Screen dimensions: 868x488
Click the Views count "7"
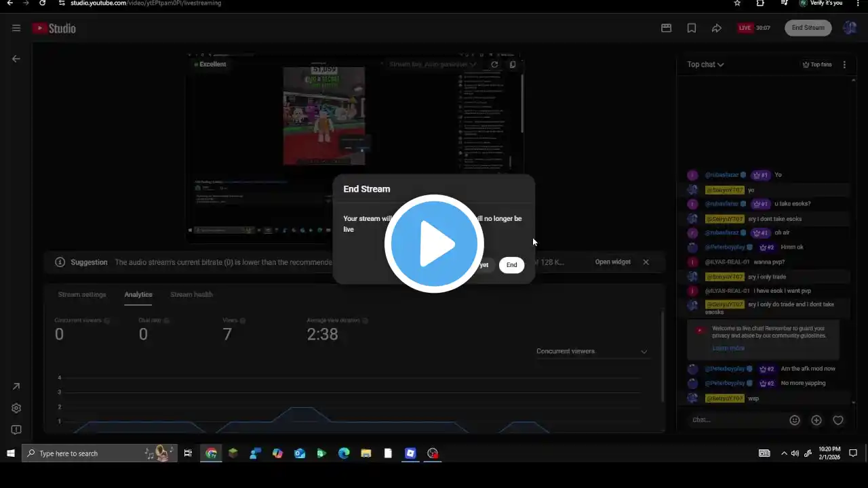tap(227, 334)
